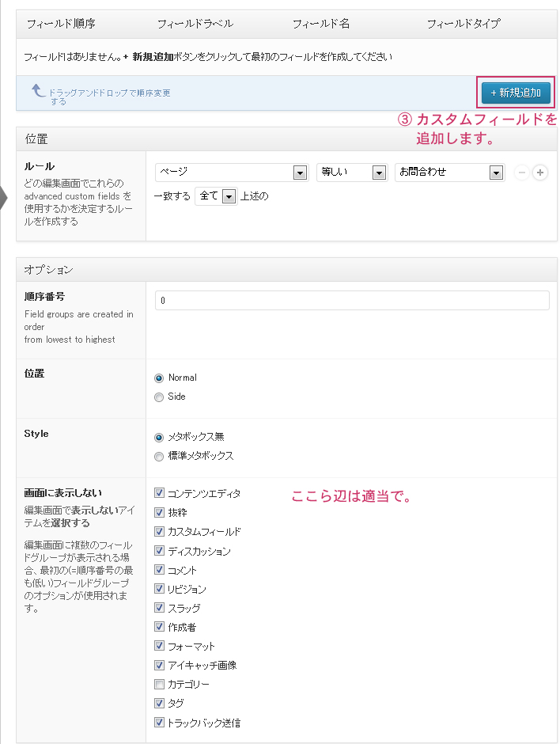Click the フィールドタイプ column header

pyautogui.click(x=464, y=24)
